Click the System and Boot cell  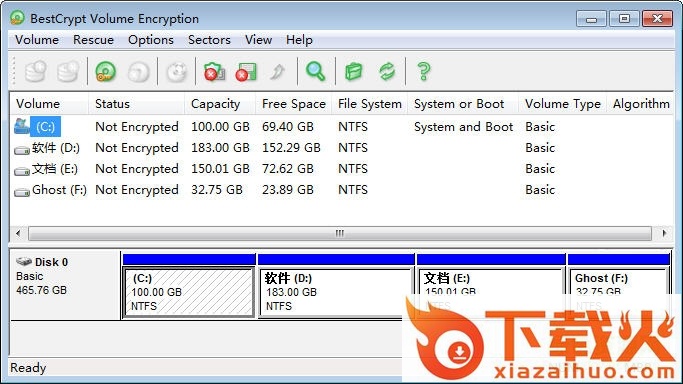(463, 127)
